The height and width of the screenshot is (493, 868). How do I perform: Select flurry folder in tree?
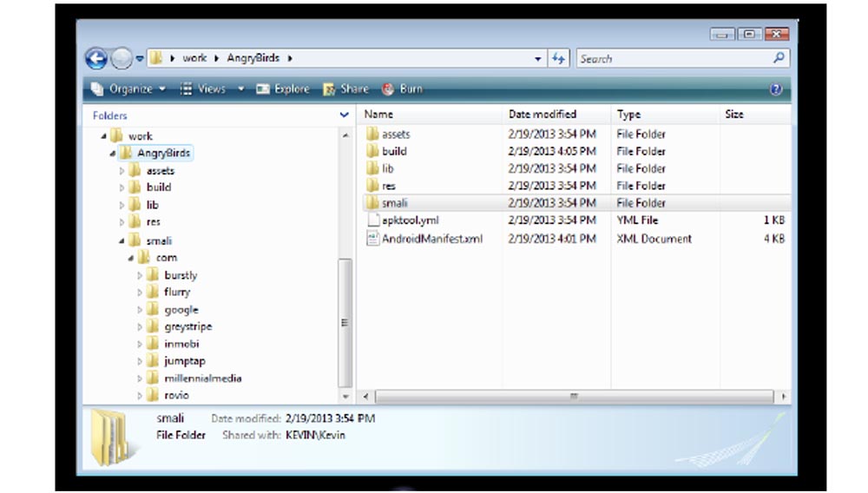point(176,293)
